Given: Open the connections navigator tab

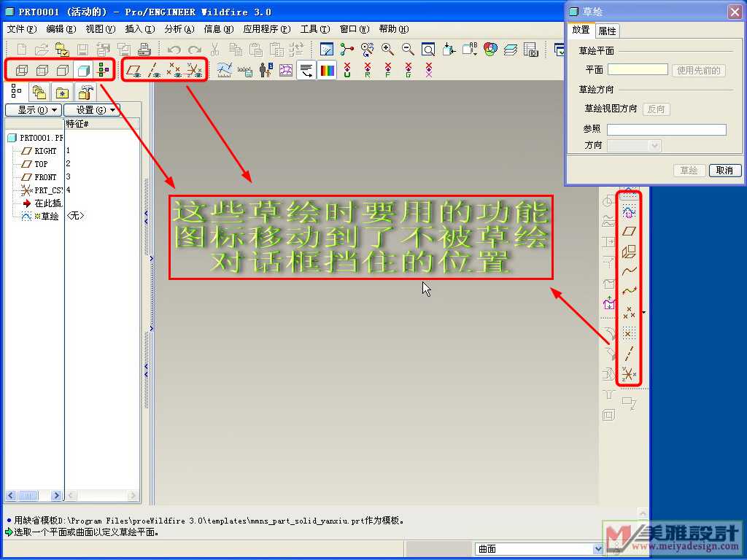Looking at the screenshot, I should click(85, 92).
